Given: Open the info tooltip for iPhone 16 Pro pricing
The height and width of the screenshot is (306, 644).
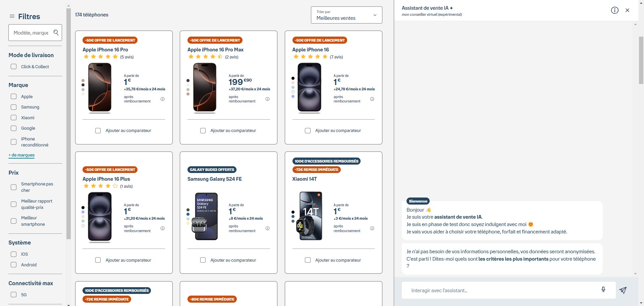Looking at the screenshot, I should 163,99.
